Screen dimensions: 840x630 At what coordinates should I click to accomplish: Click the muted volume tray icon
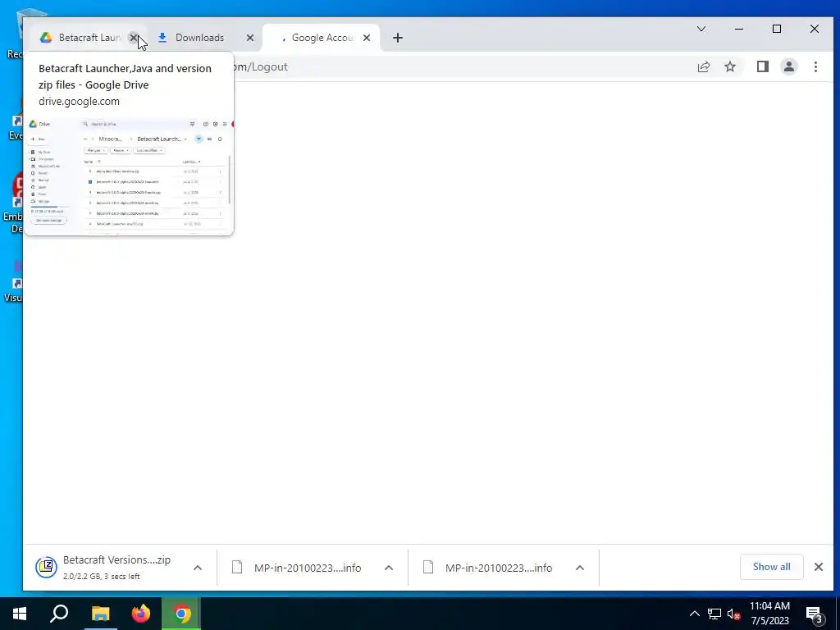(733, 614)
